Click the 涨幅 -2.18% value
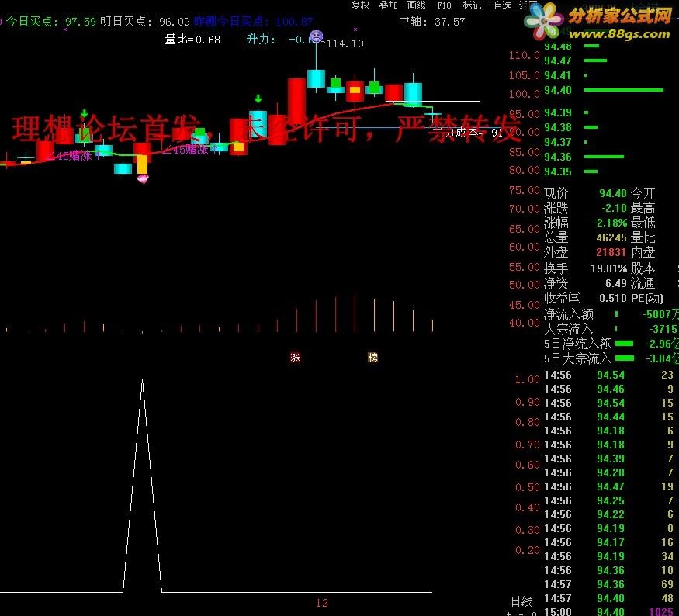 click(x=610, y=223)
